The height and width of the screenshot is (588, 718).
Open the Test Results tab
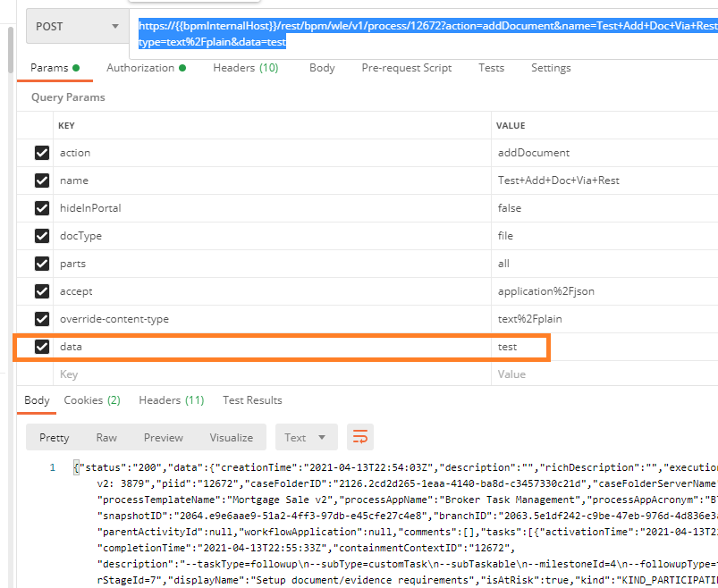click(x=252, y=400)
